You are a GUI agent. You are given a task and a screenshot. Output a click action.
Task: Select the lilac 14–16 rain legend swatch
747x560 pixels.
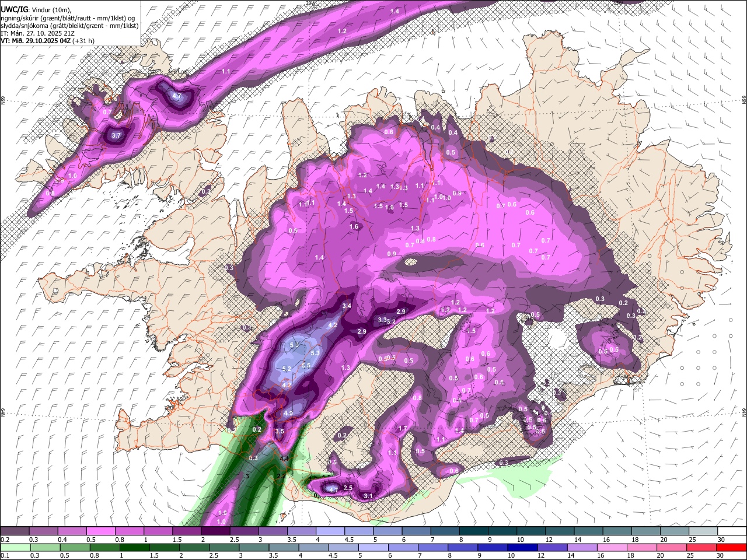(582, 547)
